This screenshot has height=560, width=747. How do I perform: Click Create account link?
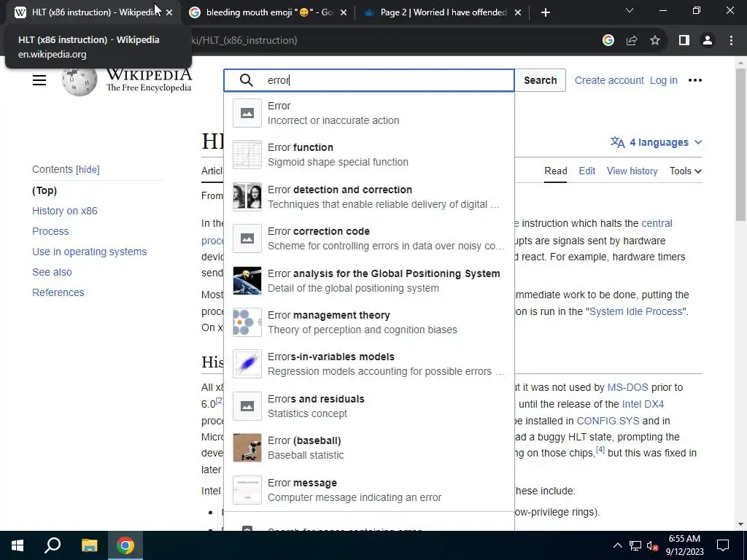click(609, 80)
